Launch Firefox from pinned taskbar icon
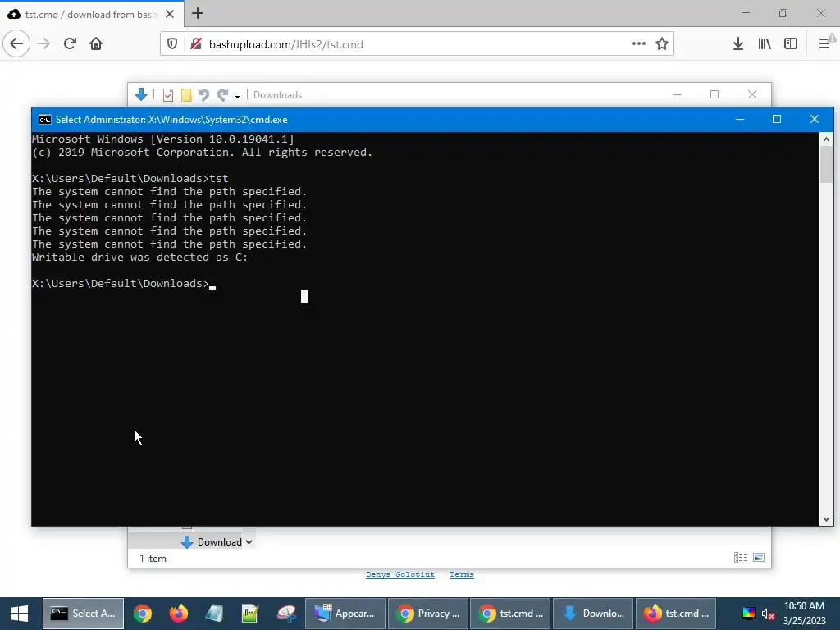Viewport: 840px width, 630px height. pyautogui.click(x=178, y=614)
